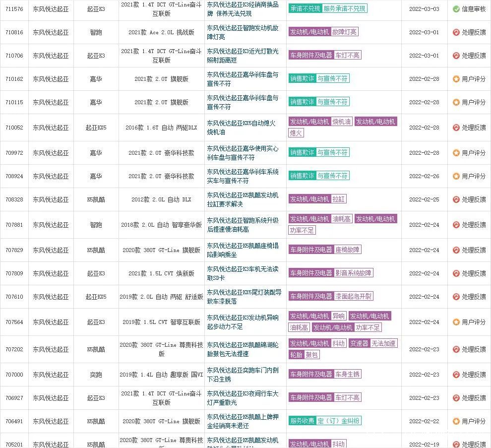Screen dimensions: 491x448
Task: Select complaint ID 707564
Action: tap(14, 322)
